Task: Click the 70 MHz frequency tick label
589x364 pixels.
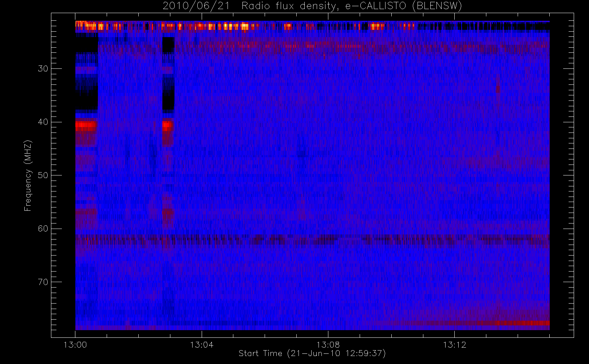Action: (x=43, y=282)
